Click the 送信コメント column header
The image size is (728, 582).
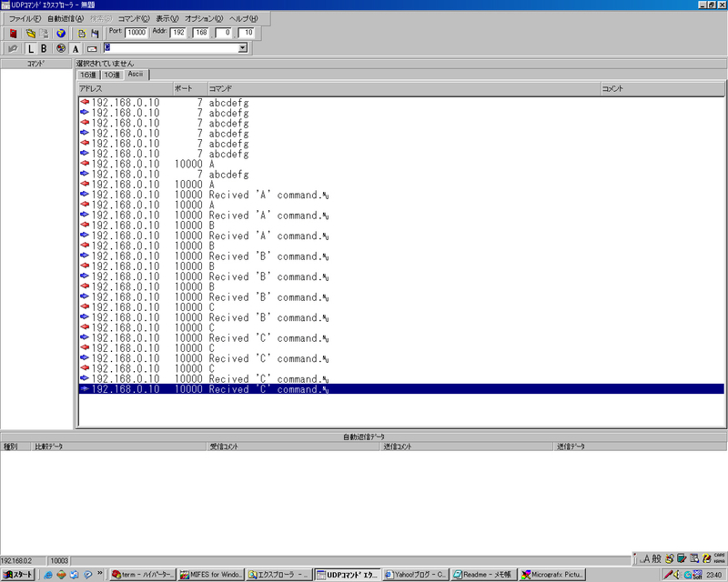pos(467,447)
